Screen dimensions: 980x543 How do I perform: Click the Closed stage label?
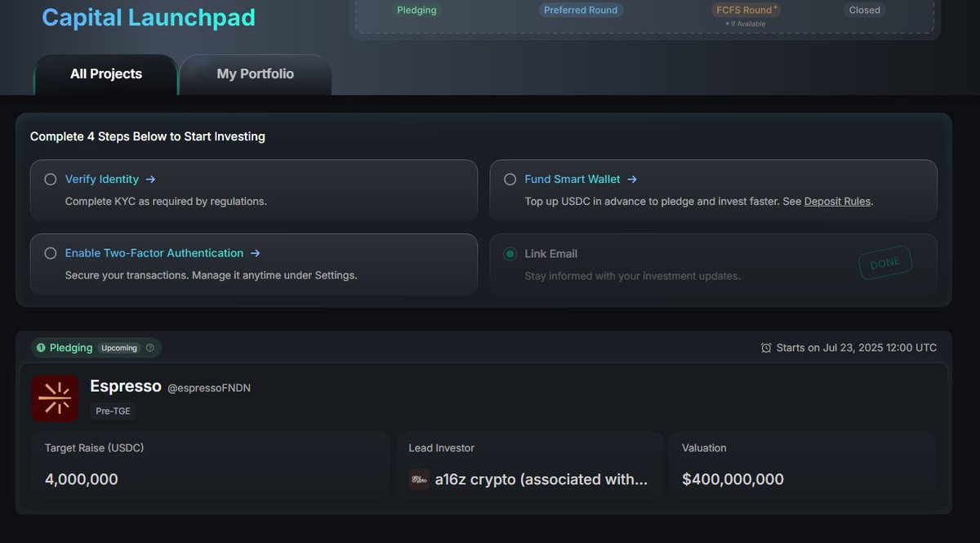pyautogui.click(x=864, y=10)
